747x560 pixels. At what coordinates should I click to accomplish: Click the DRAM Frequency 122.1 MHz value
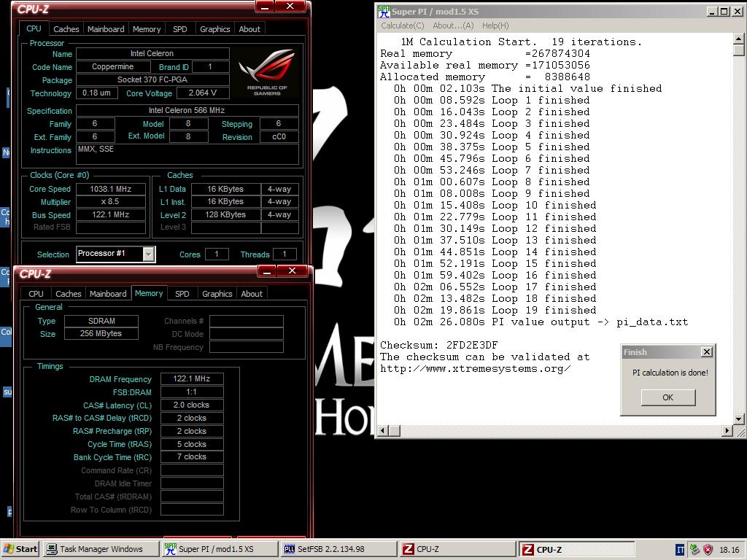click(192, 378)
